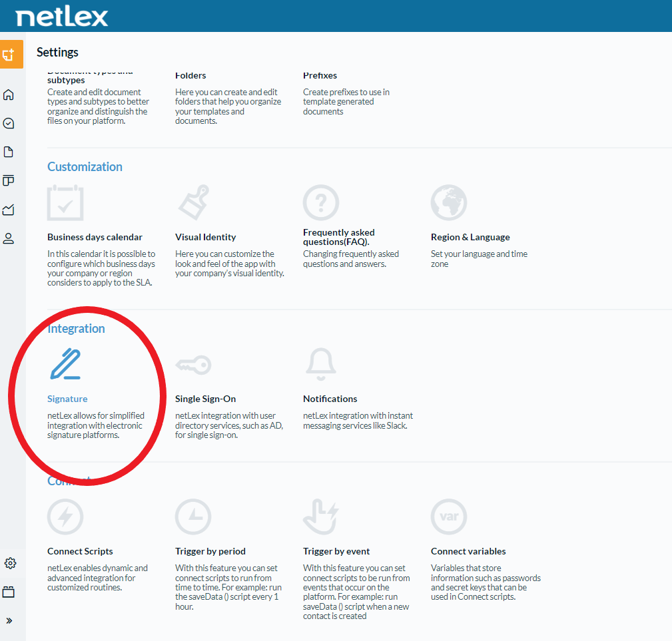Image resolution: width=672 pixels, height=641 pixels.
Task: Click the Notifications bell icon
Action: 321,364
